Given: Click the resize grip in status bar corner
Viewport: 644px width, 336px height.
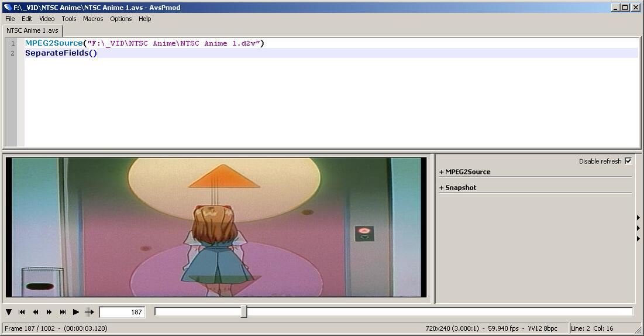Looking at the screenshot, I should pyautogui.click(x=638, y=330).
